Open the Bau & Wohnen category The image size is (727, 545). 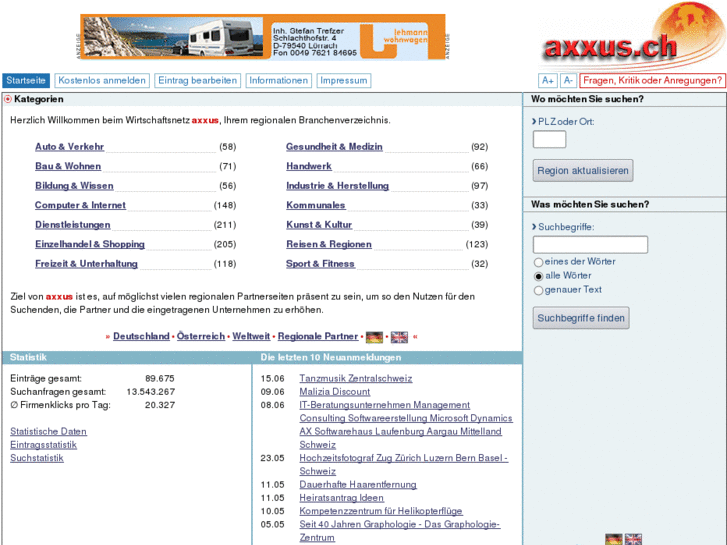(68, 166)
